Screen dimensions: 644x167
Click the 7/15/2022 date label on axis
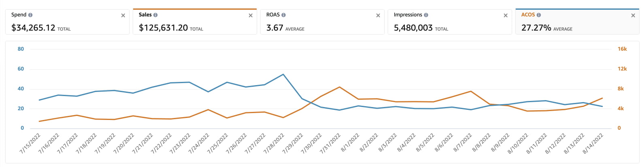click(30, 143)
